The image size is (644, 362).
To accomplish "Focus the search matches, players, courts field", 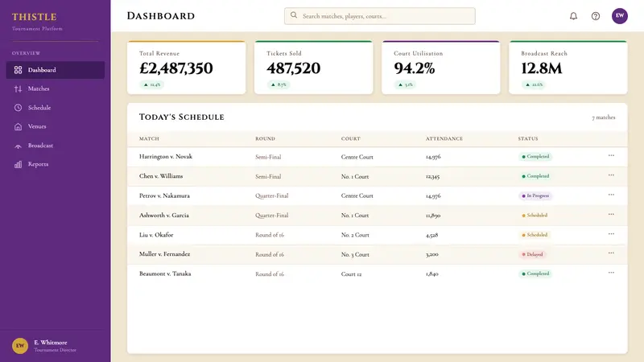I will tap(379, 16).
